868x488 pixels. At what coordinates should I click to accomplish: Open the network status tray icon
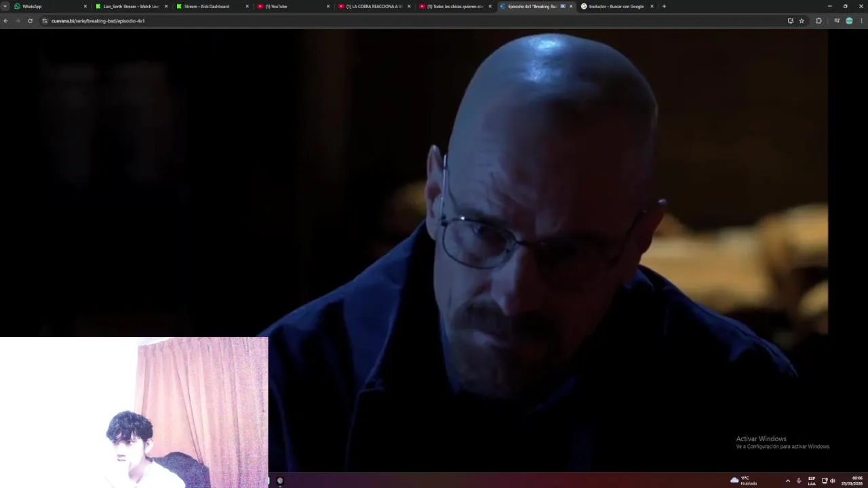pos(825,481)
